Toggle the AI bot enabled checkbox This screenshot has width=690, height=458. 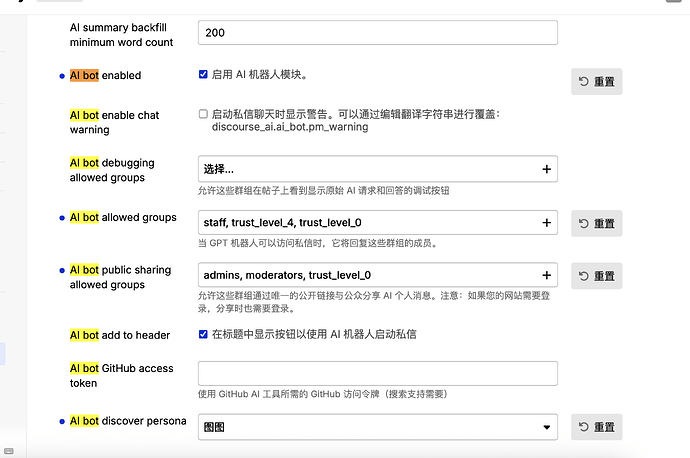click(204, 74)
